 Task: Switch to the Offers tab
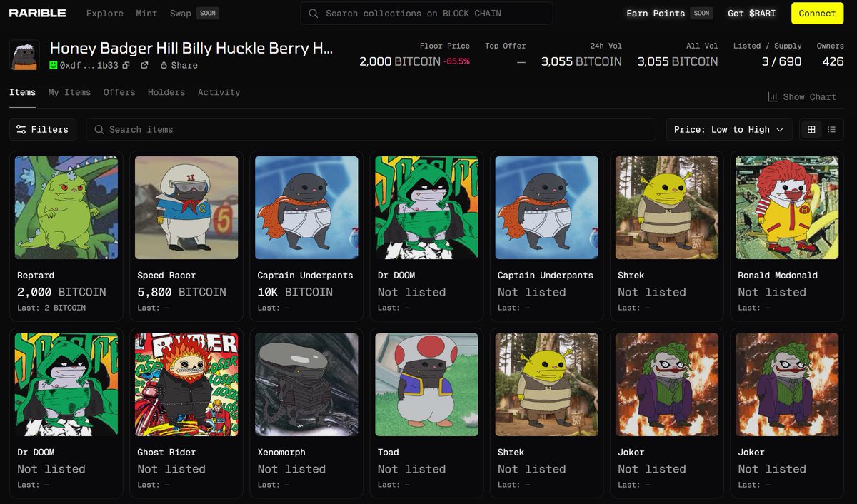119,92
